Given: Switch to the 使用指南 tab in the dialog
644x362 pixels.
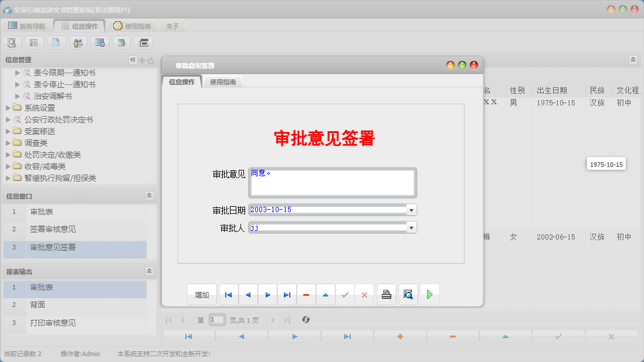Looking at the screenshot, I should (x=222, y=81).
